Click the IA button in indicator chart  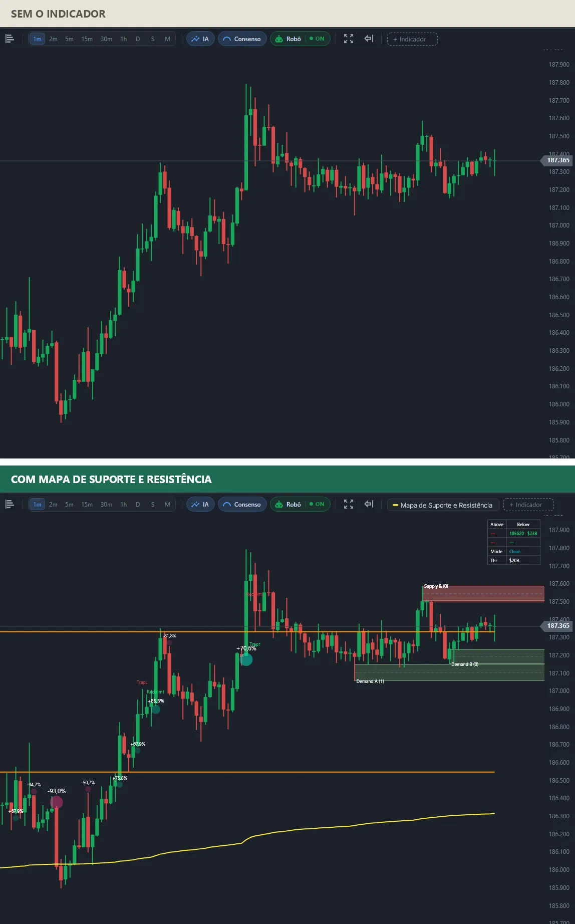(x=200, y=504)
